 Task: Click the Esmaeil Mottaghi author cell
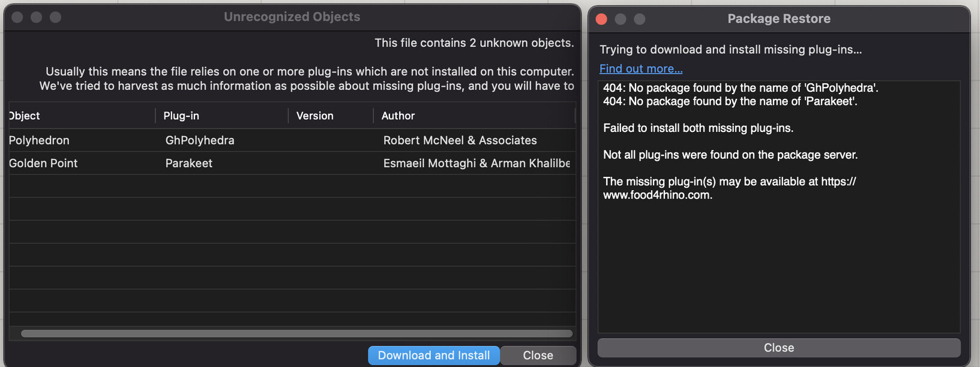coord(476,163)
